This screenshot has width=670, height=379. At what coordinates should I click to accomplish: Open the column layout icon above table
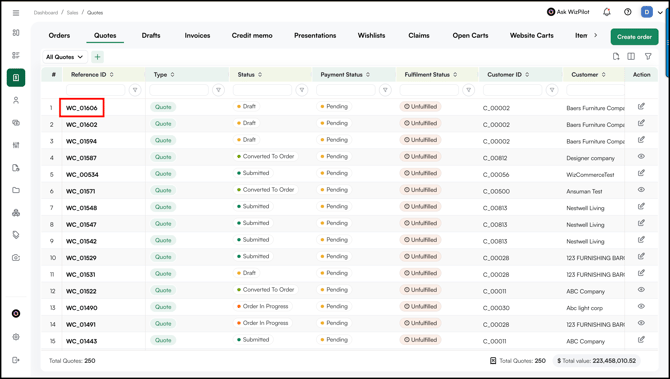click(x=631, y=56)
